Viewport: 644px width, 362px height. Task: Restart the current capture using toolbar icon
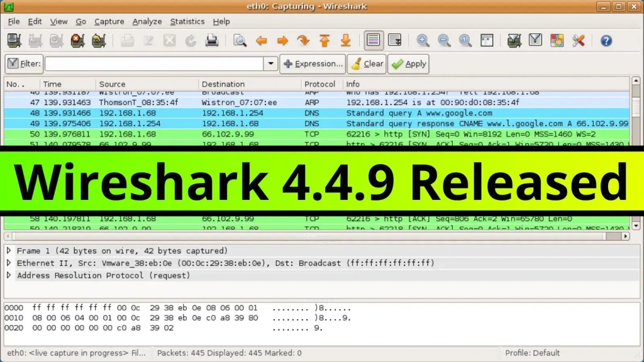coord(99,40)
